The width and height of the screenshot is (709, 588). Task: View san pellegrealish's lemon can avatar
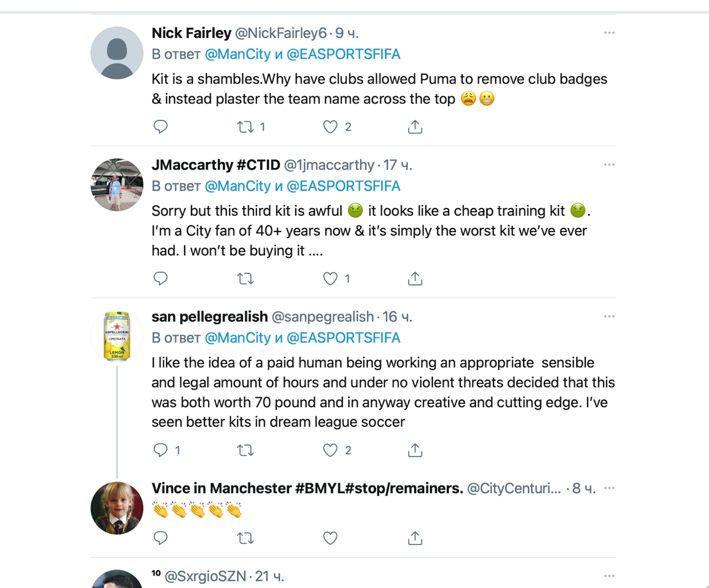[x=117, y=336]
